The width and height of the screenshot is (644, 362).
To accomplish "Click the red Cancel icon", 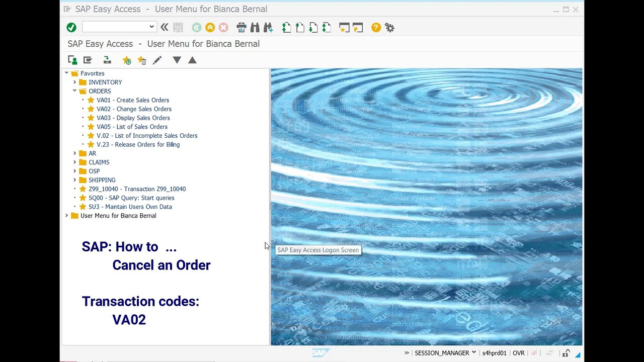I will (x=223, y=28).
